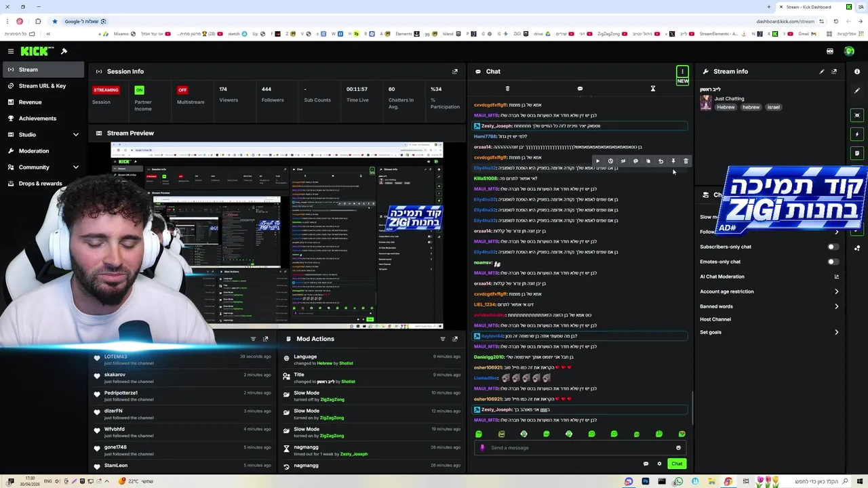This screenshot has width=868, height=488.
Task: Click the purple microphone icon in message box
Action: [x=483, y=447]
